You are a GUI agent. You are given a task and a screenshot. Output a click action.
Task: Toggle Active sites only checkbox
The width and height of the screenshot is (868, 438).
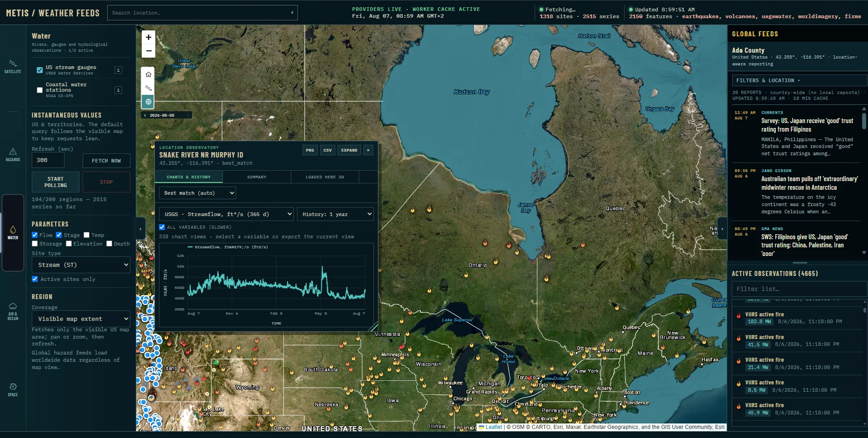(35, 279)
